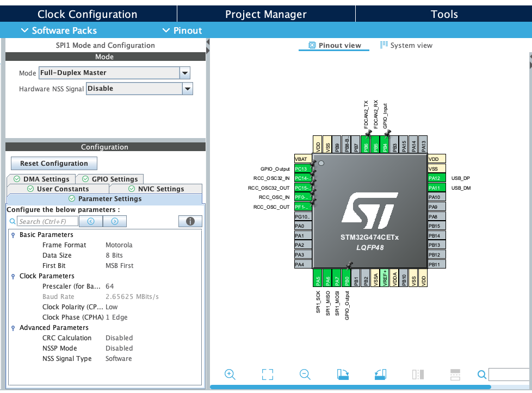Click the parameter search magnifier icon
This screenshot has width=532, height=393.
13,221
